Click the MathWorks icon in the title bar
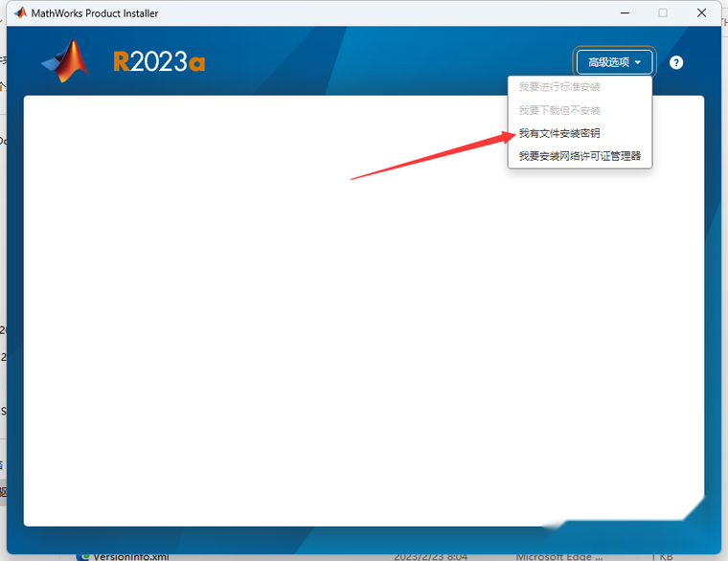The image size is (728, 561). 20,13
